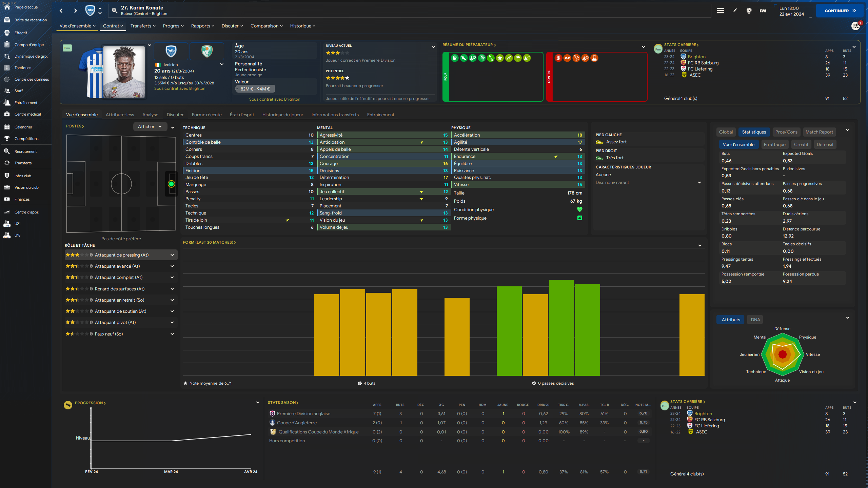868x488 pixels.
Task: Click the tallest green form bar
Action: [561, 327]
